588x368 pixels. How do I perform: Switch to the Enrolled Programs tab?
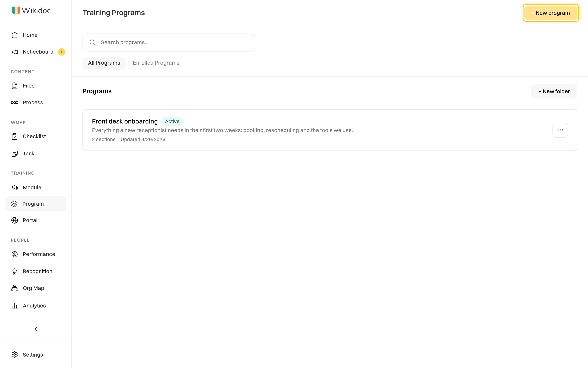[156, 63]
